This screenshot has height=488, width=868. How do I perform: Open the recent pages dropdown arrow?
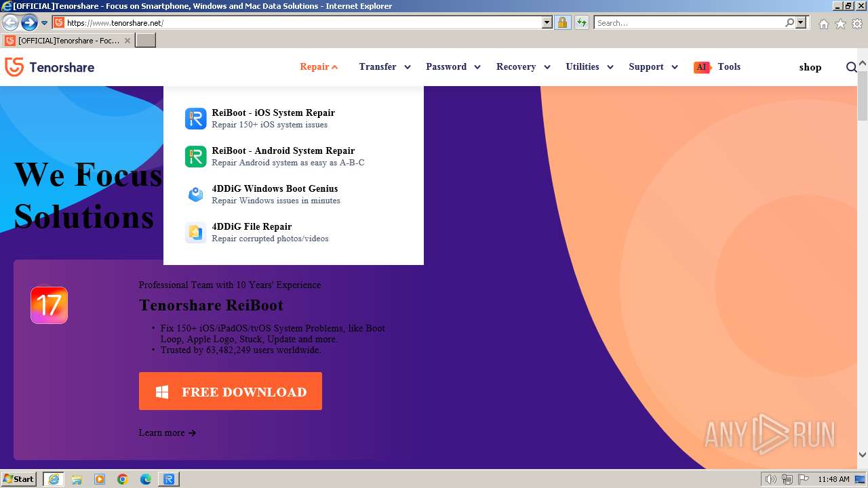(44, 23)
